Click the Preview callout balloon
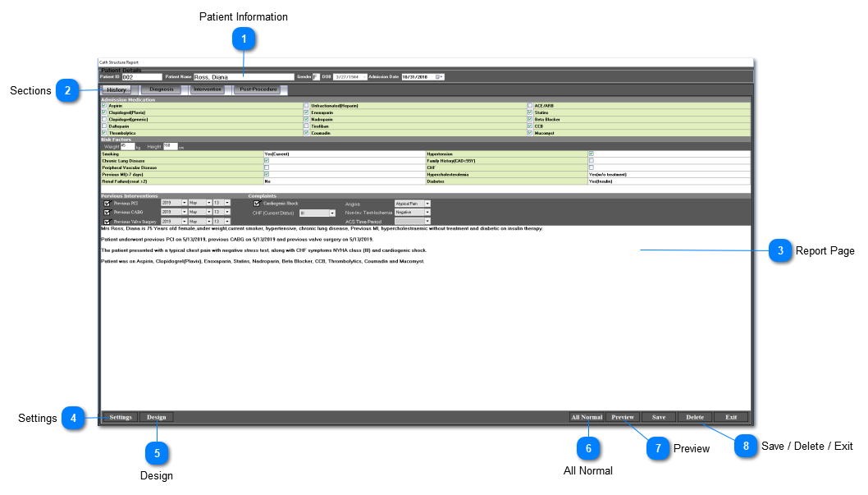Viewport: 868px width, 495px height. [658, 448]
